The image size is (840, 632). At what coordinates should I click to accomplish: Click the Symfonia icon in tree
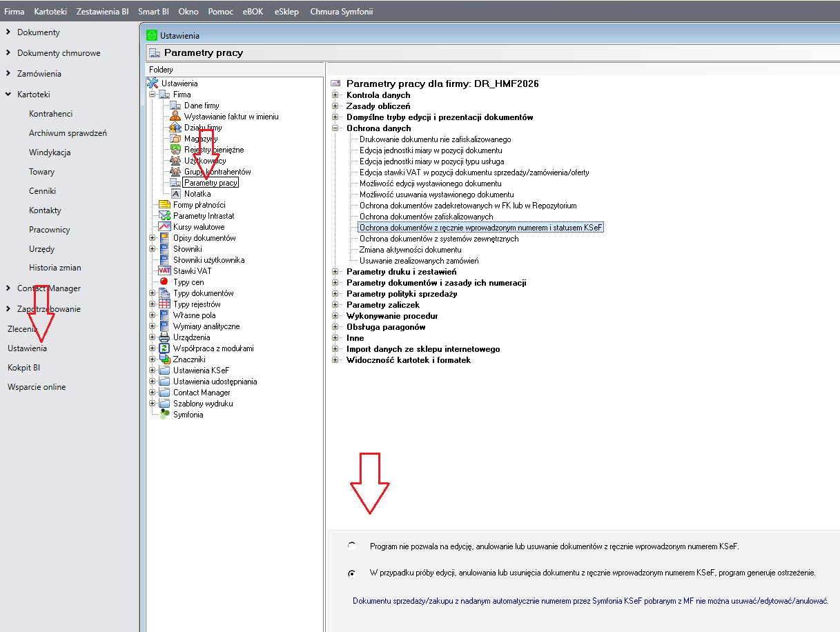(x=164, y=415)
